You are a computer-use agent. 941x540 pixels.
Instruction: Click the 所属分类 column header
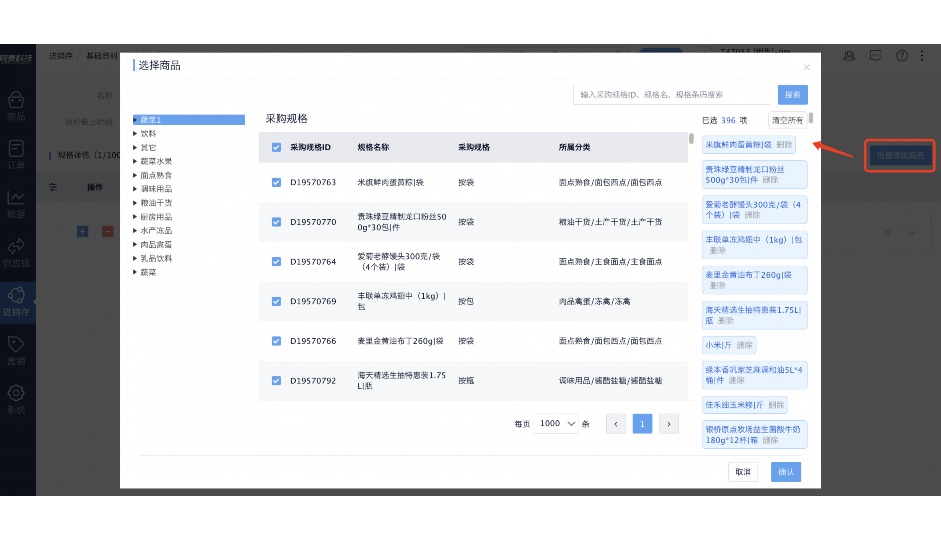click(x=574, y=147)
